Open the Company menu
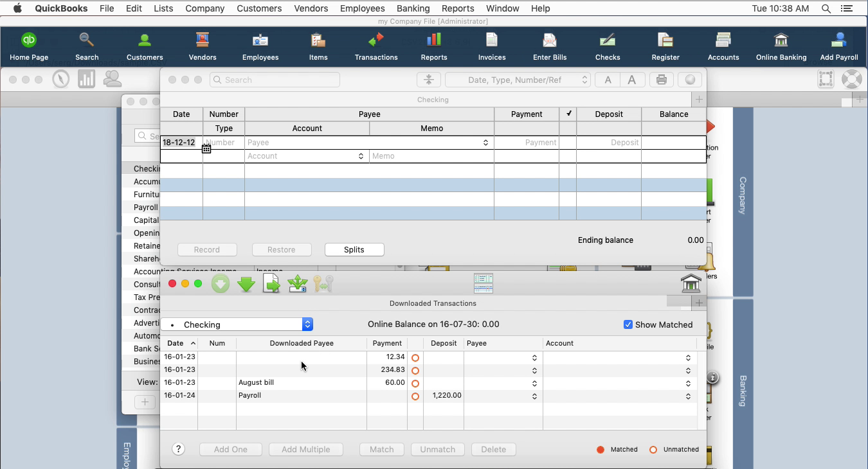 [x=204, y=8]
